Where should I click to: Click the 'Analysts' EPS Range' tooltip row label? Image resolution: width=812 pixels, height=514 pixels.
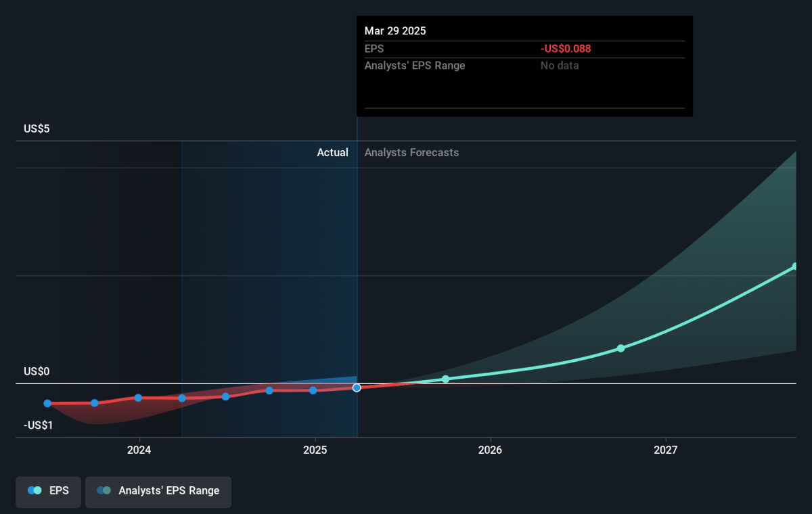pyautogui.click(x=415, y=66)
